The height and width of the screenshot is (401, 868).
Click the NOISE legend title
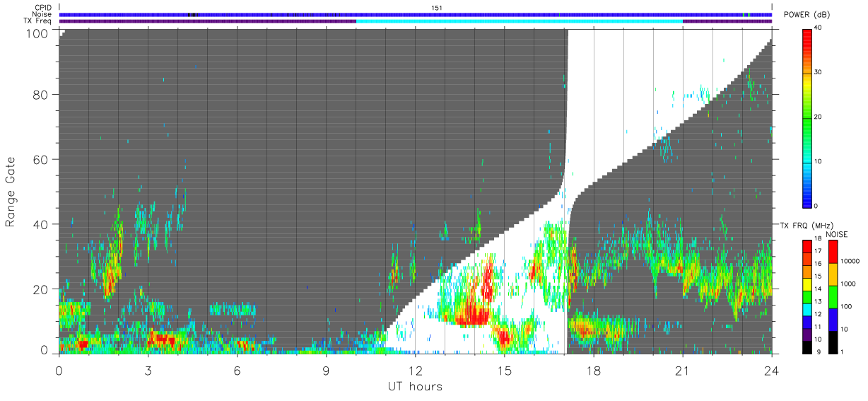(838, 234)
